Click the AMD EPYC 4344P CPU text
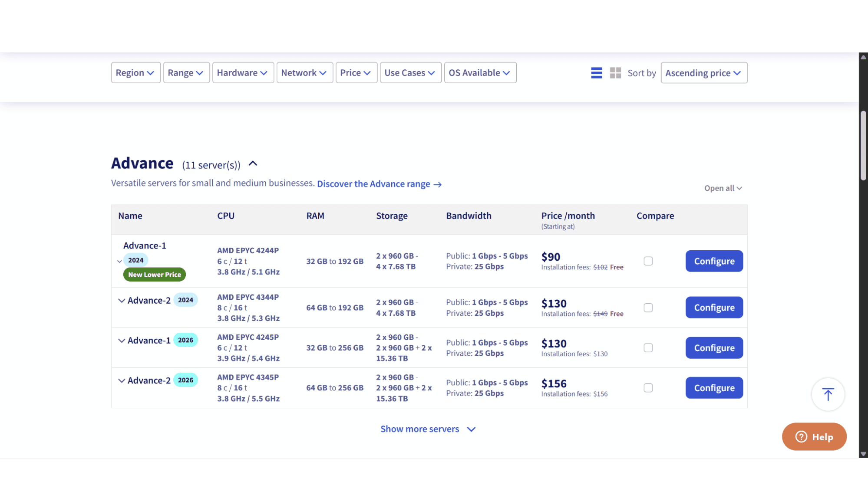 coord(248,297)
